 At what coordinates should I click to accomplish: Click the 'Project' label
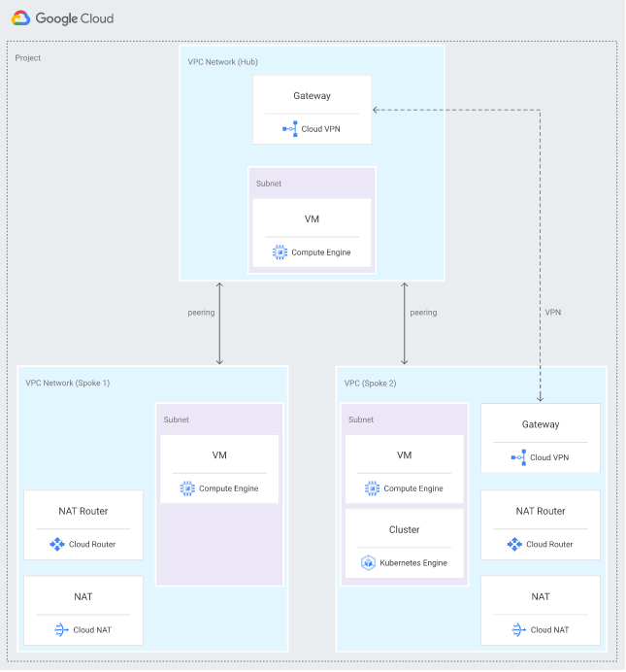(x=28, y=58)
